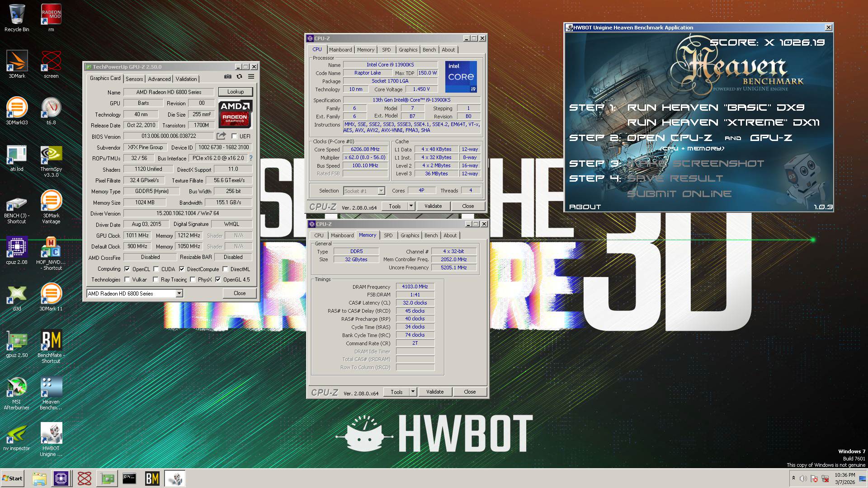Open the 3DMark Vantage desktop icon
This screenshot has height=488, width=868.
coord(51,207)
